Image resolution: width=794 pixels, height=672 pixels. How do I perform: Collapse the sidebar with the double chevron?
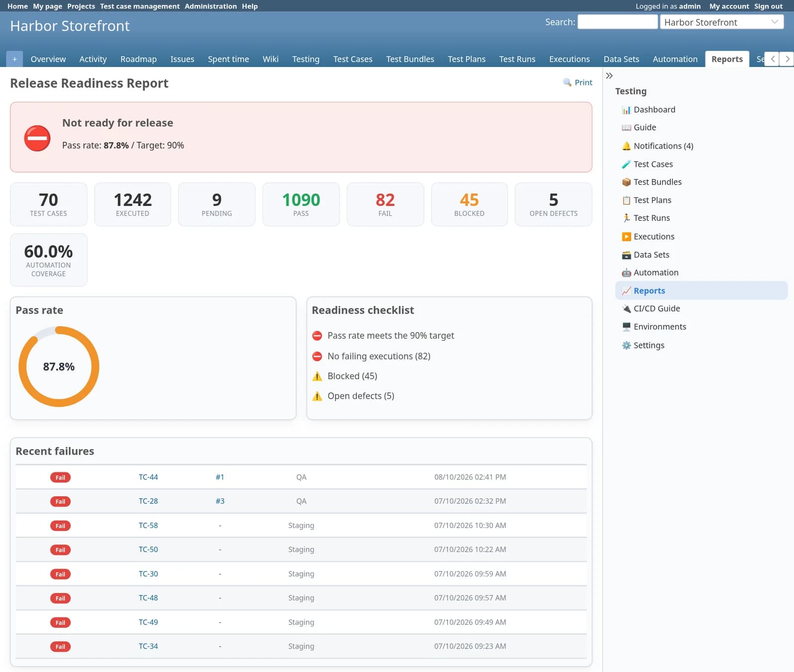coord(609,75)
